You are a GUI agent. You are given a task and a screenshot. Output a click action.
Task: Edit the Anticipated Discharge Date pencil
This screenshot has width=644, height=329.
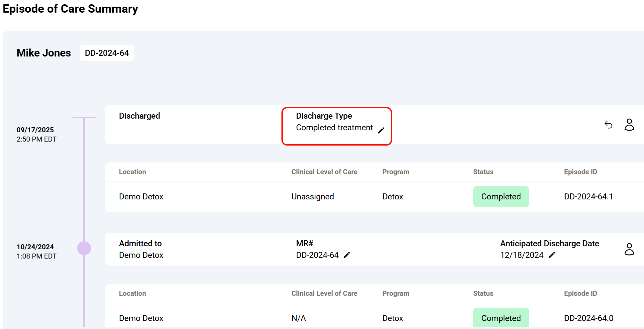coord(552,255)
